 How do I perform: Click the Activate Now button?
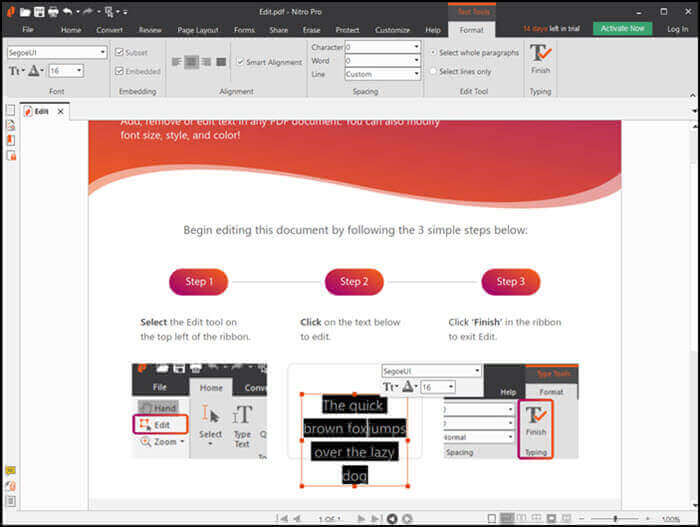click(622, 29)
